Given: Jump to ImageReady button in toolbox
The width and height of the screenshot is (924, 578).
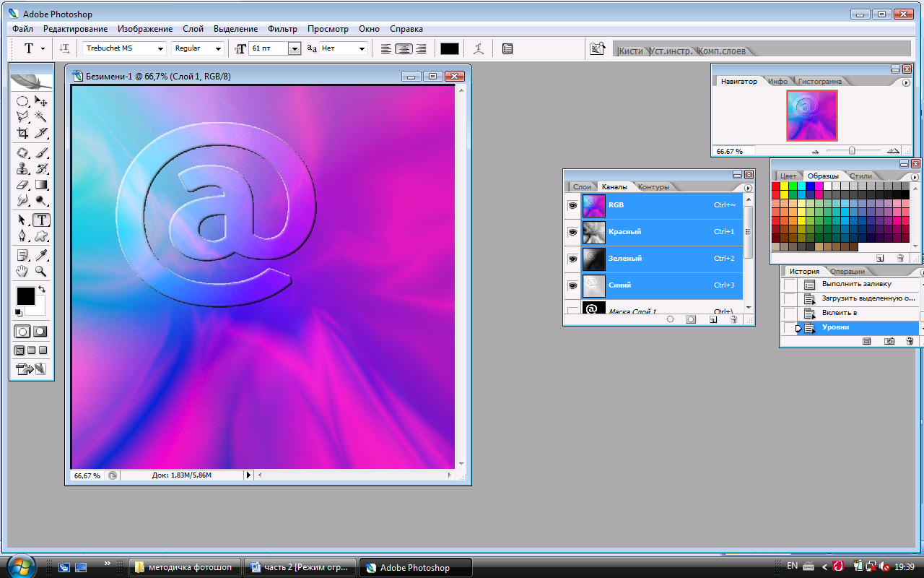Looking at the screenshot, I should pyautogui.click(x=31, y=369).
